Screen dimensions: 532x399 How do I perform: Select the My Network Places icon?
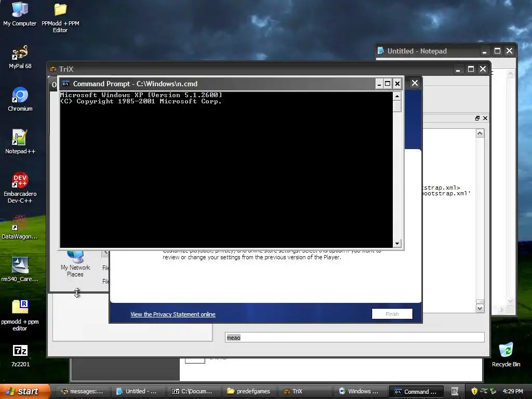click(75, 264)
